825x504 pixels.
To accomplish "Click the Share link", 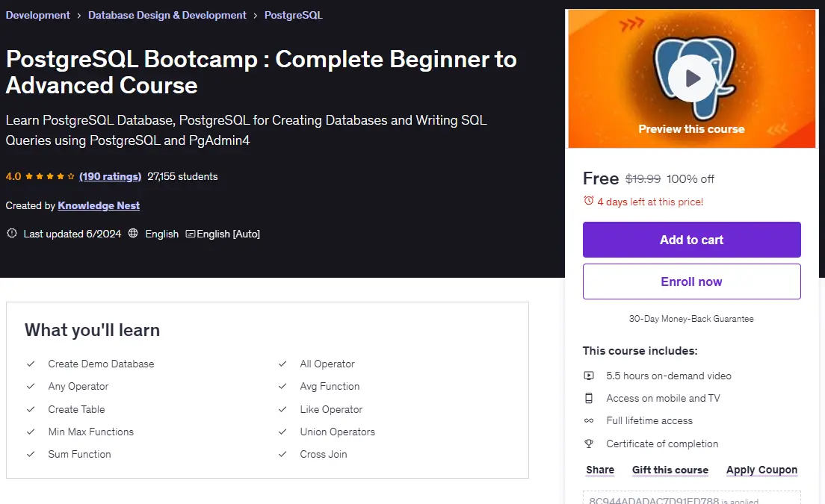I will [600, 470].
